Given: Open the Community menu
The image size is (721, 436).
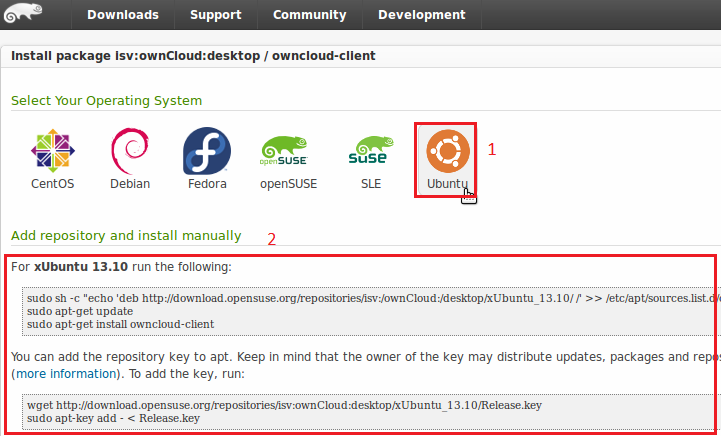Looking at the screenshot, I should point(309,15).
